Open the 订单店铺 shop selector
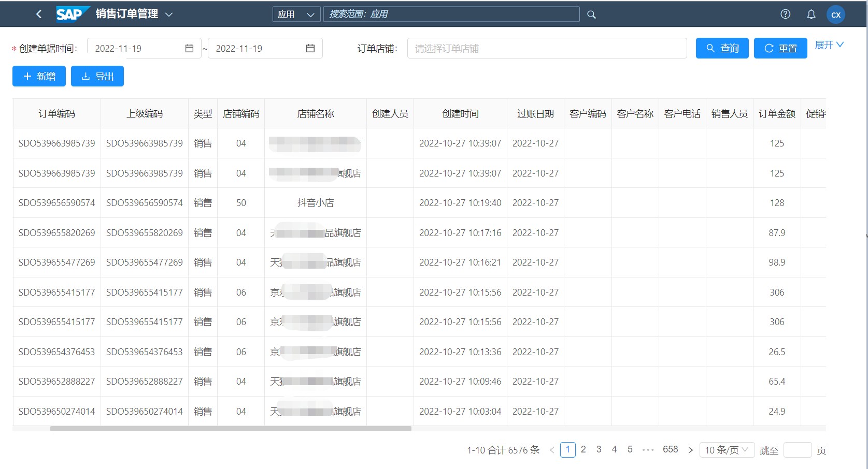 point(547,48)
